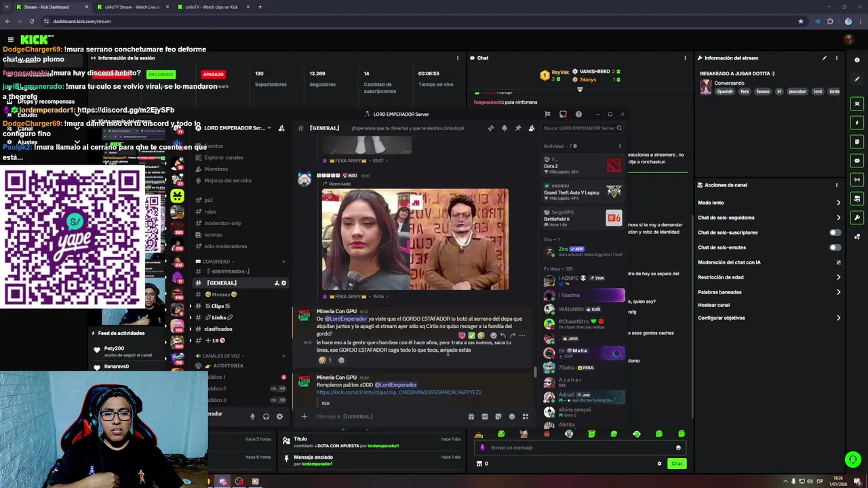
Task: Open GENERAL channel settings gear in Discord
Action: pos(283,283)
